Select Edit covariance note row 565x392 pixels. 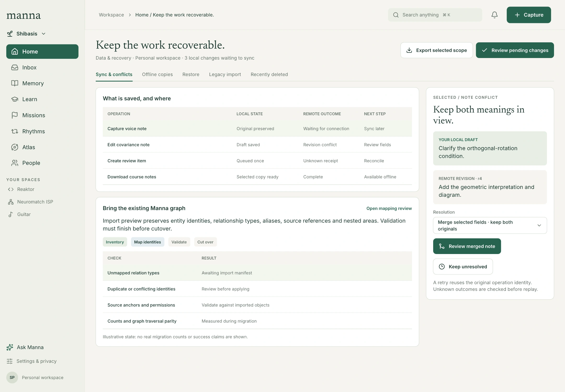[x=257, y=145]
